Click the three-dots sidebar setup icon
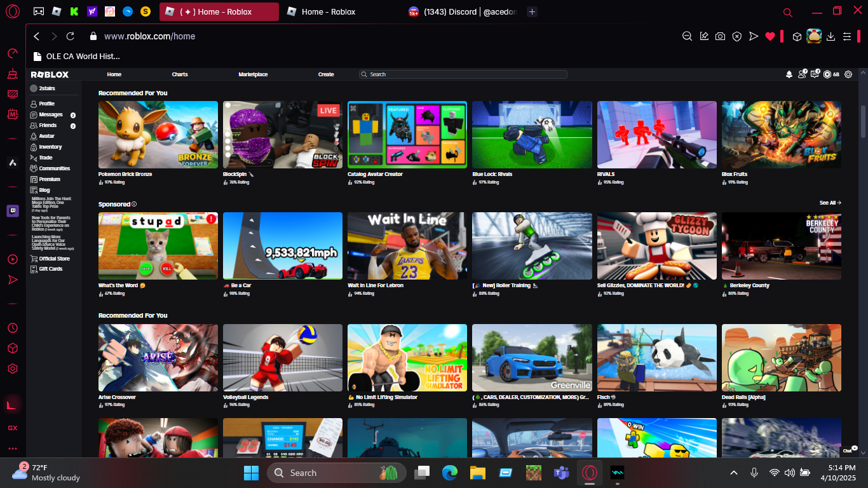 pyautogui.click(x=13, y=448)
